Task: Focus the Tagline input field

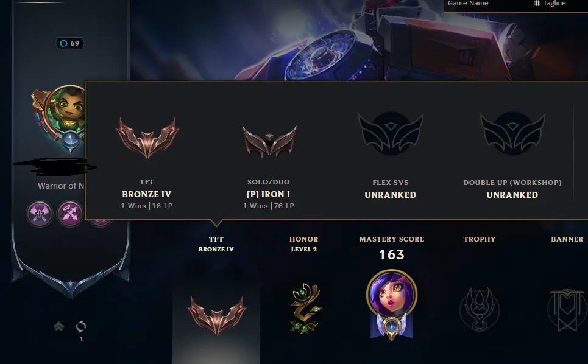Action: point(559,4)
